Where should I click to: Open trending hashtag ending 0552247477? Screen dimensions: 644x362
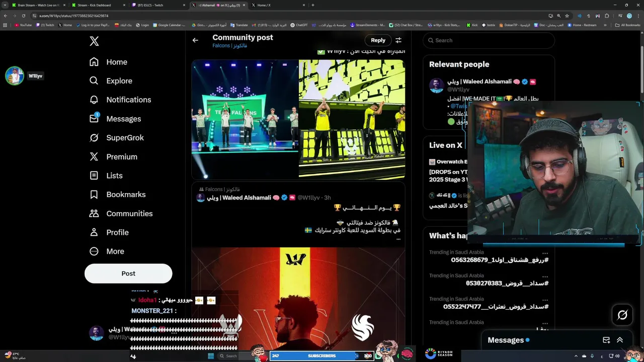click(x=496, y=307)
